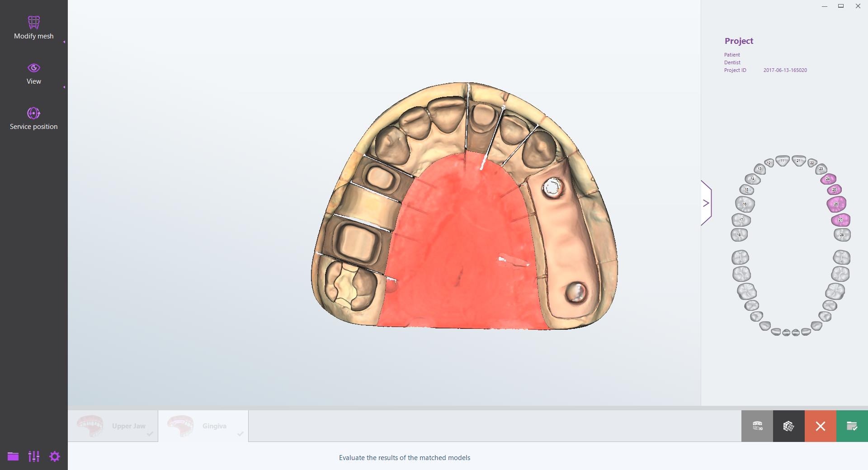868x470 pixels.
Task: Activate the Service position tool
Action: (x=33, y=119)
